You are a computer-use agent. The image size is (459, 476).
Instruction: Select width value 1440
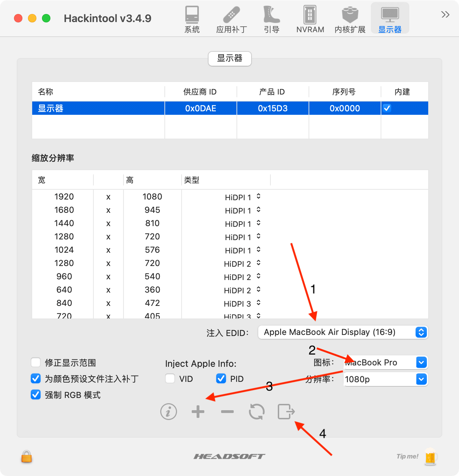pos(64,223)
